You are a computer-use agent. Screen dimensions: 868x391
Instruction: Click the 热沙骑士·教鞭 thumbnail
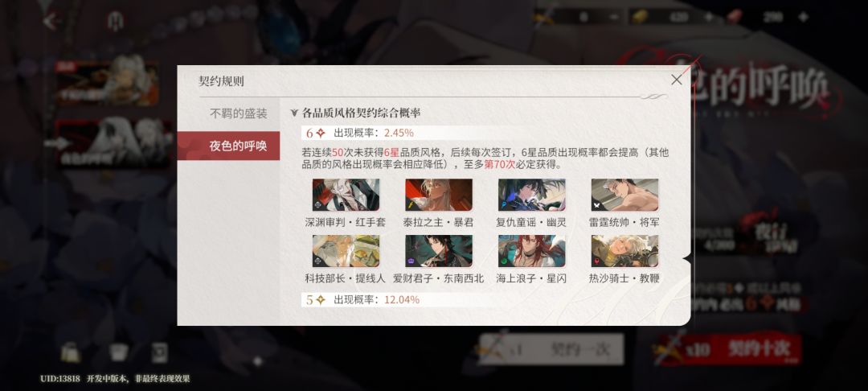tap(624, 251)
